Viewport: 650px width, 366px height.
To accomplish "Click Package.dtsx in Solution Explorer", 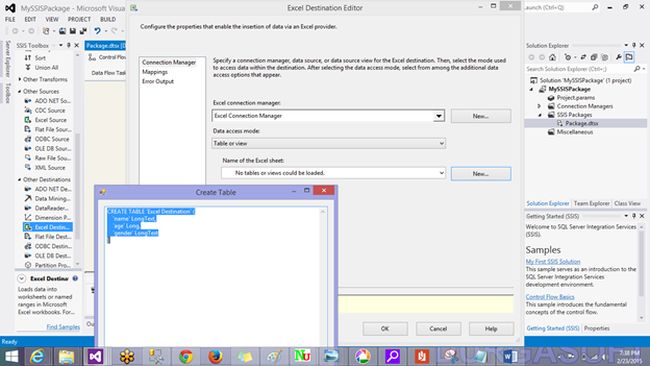I will pos(582,123).
